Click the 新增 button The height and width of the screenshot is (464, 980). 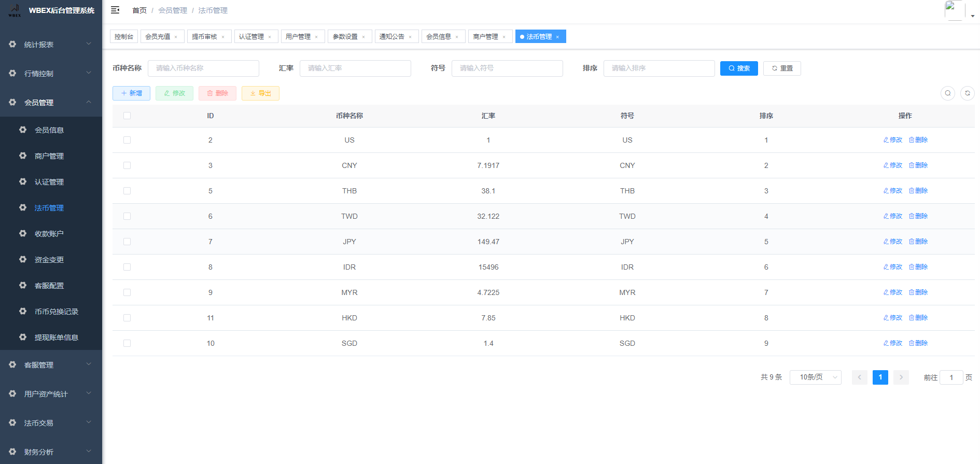click(131, 93)
